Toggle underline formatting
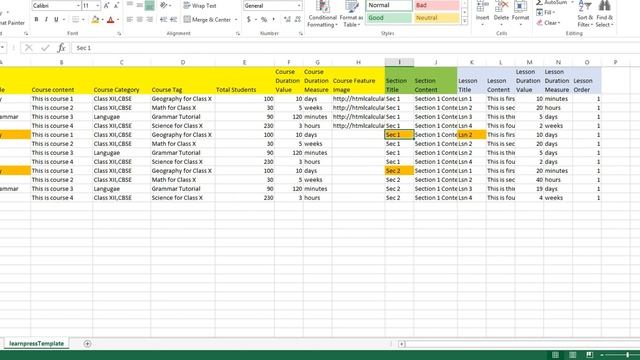The width and height of the screenshot is (640, 360). click(x=56, y=20)
